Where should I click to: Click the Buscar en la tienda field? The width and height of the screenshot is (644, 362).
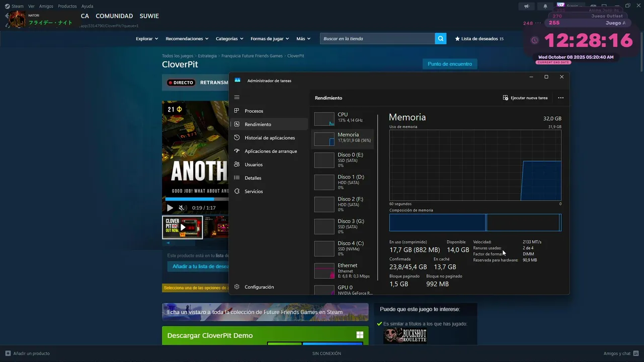pyautogui.click(x=377, y=39)
